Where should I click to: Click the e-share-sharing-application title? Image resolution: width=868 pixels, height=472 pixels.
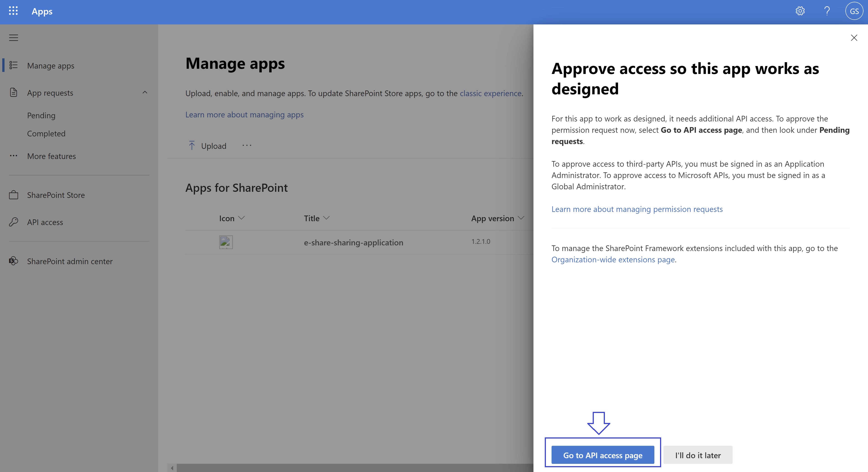pos(354,242)
